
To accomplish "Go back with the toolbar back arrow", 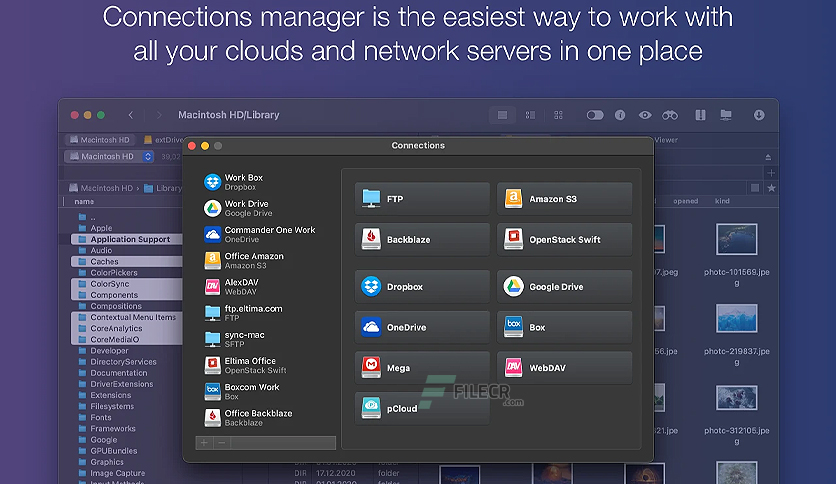I will [x=131, y=115].
